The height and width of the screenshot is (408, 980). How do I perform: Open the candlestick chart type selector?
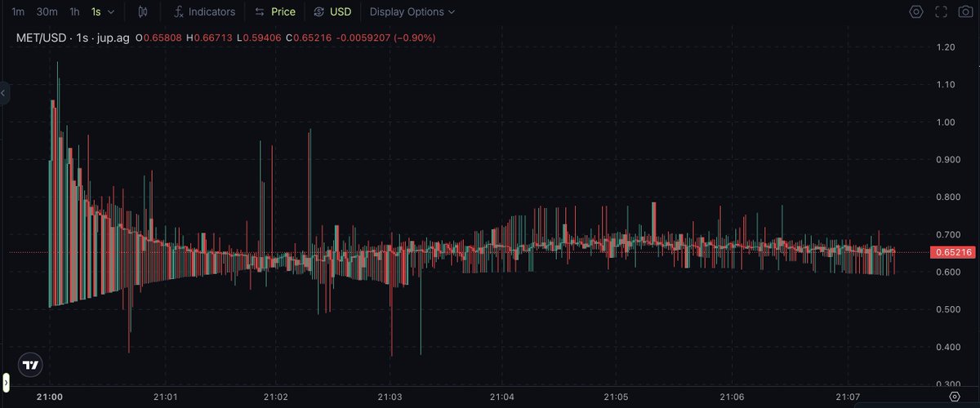tap(144, 11)
